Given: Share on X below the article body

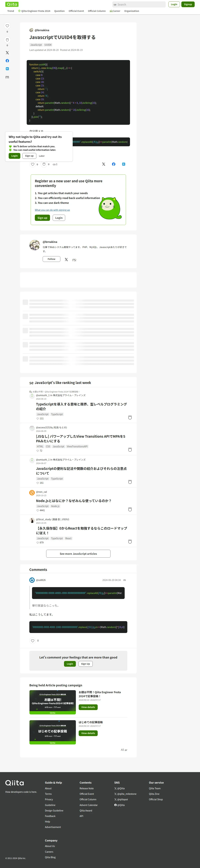Looking at the screenshot, I should pyautogui.click(x=104, y=164).
